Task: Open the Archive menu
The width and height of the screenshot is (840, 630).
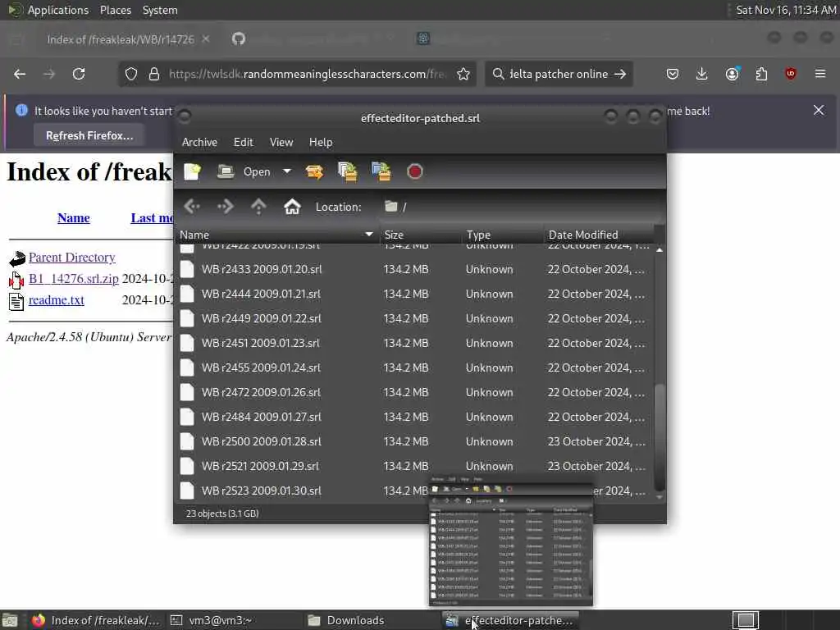Action: tap(199, 142)
